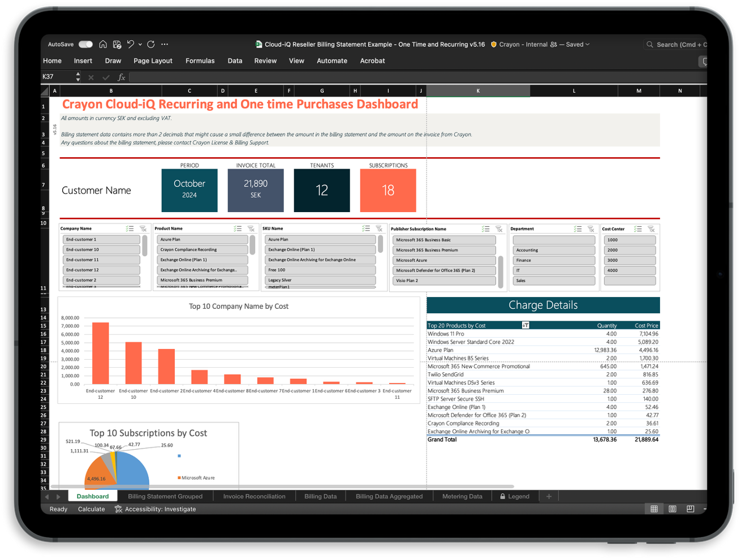
Task: Switch to Page Layout view icon
Action: (672, 509)
